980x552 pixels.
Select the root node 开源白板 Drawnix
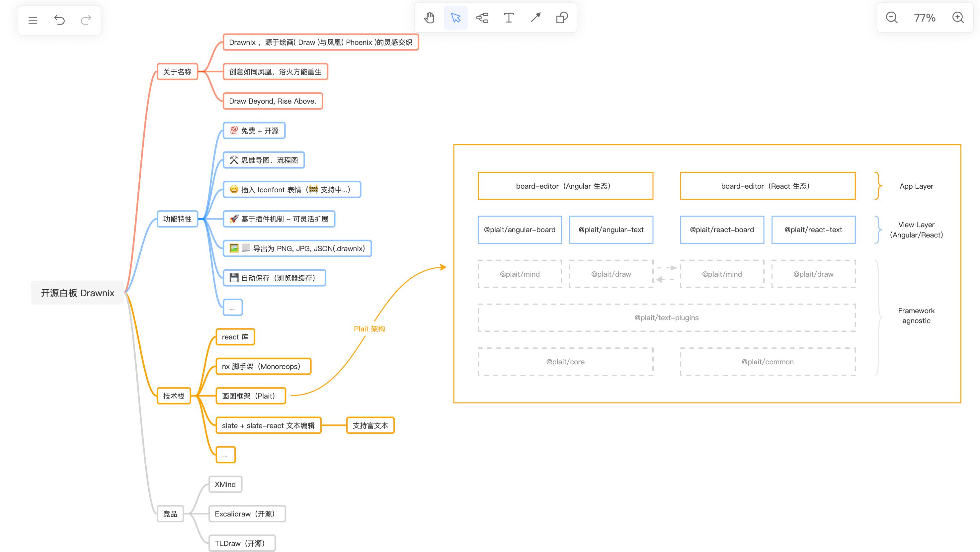(78, 293)
